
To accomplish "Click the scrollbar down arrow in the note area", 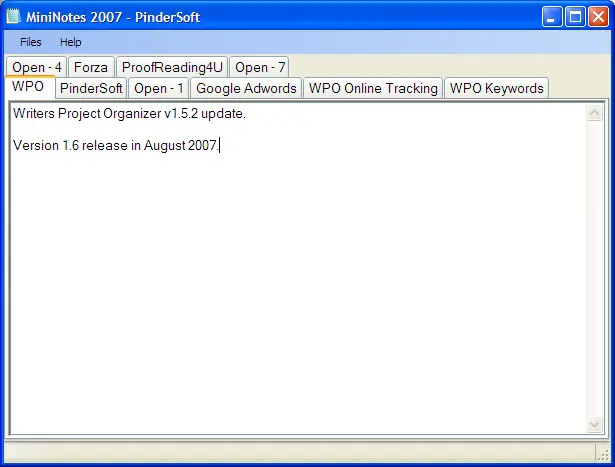I will pyautogui.click(x=594, y=424).
